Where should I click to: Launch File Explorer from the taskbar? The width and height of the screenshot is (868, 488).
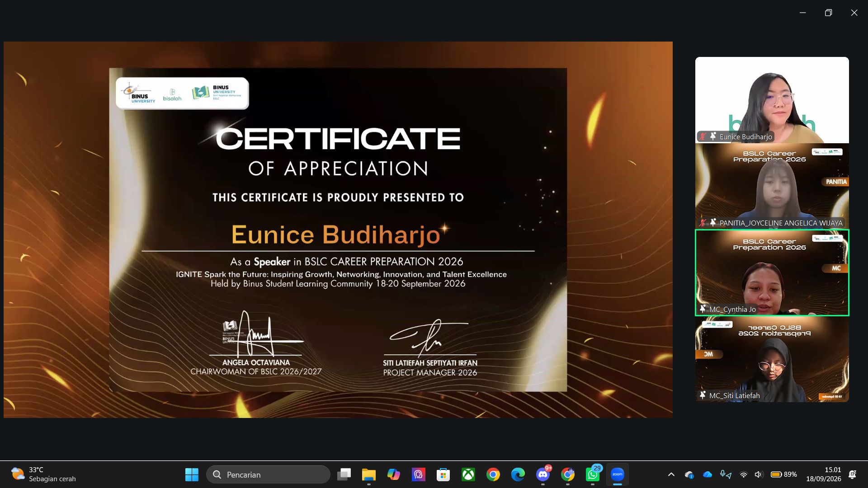click(x=369, y=474)
